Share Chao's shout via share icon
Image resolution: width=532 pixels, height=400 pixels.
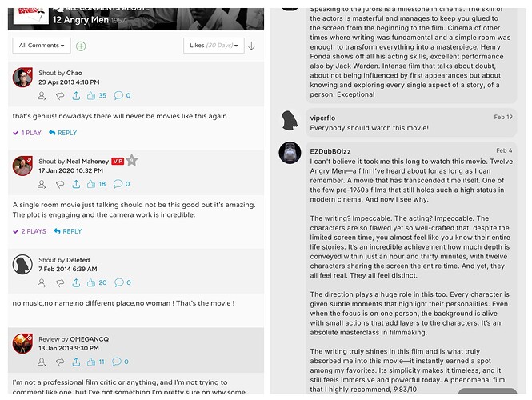[x=76, y=96]
